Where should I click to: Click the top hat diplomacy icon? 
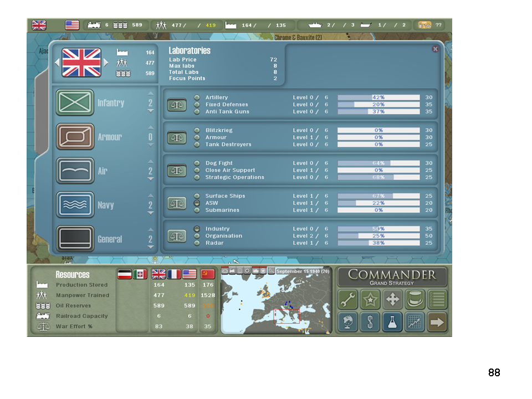coord(415,300)
